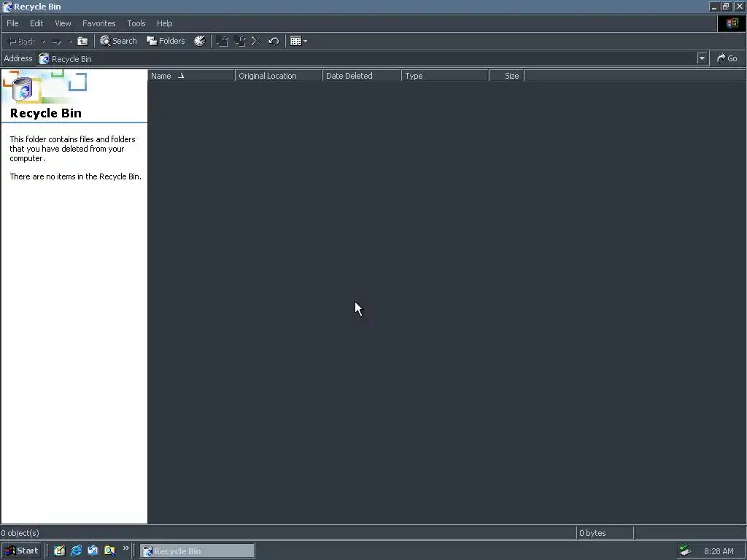The image size is (747, 560).
Task: Click the Move To toolbar icon
Action: pos(222,41)
